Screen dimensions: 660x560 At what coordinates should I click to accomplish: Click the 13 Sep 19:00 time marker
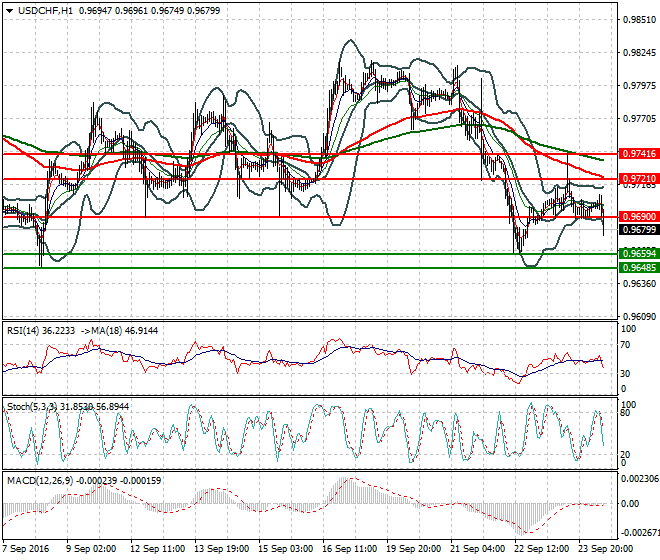tap(221, 549)
